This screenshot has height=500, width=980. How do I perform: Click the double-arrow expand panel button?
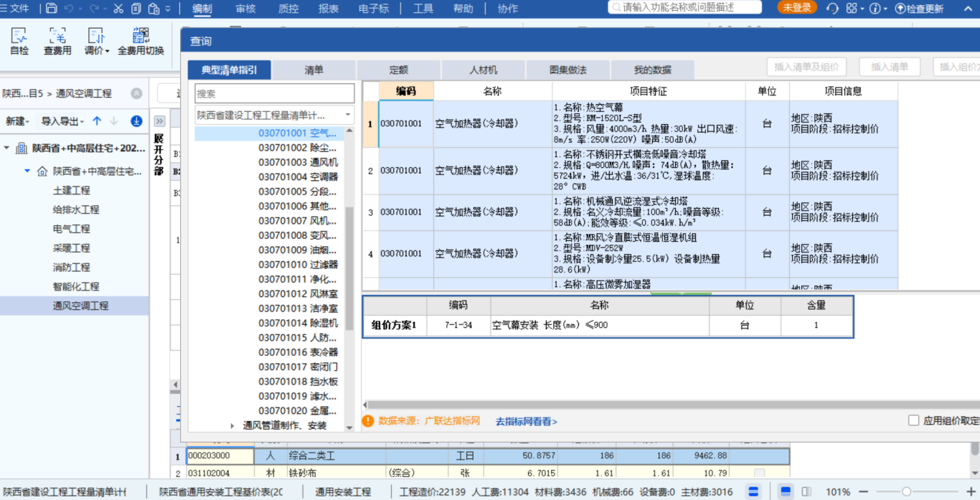(159, 121)
